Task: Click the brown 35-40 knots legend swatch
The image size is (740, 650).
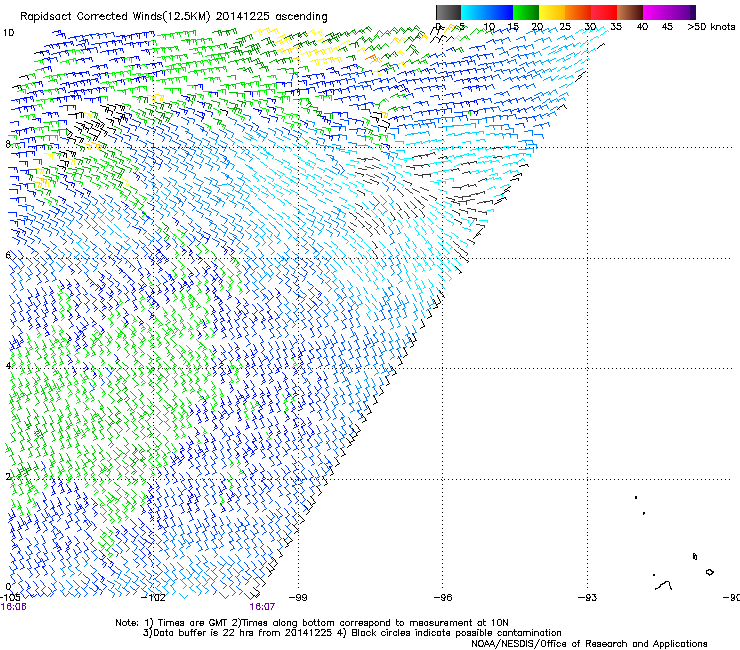Action: click(630, 12)
